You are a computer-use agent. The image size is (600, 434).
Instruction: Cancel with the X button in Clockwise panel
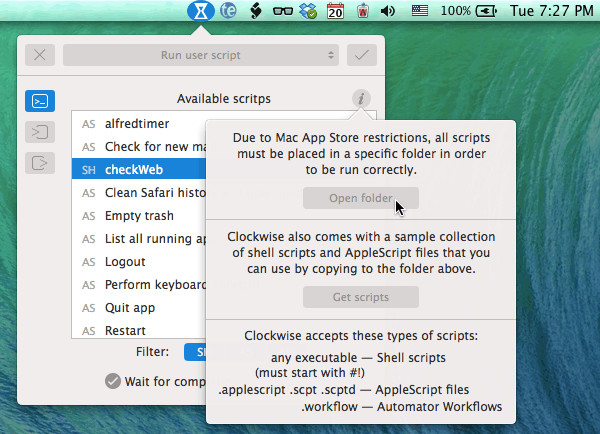[40, 55]
